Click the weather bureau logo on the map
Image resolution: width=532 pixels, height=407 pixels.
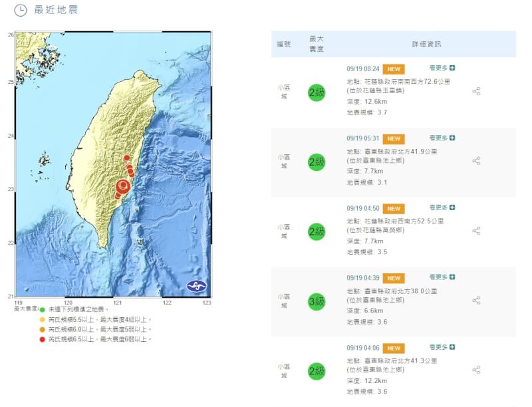[196, 286]
